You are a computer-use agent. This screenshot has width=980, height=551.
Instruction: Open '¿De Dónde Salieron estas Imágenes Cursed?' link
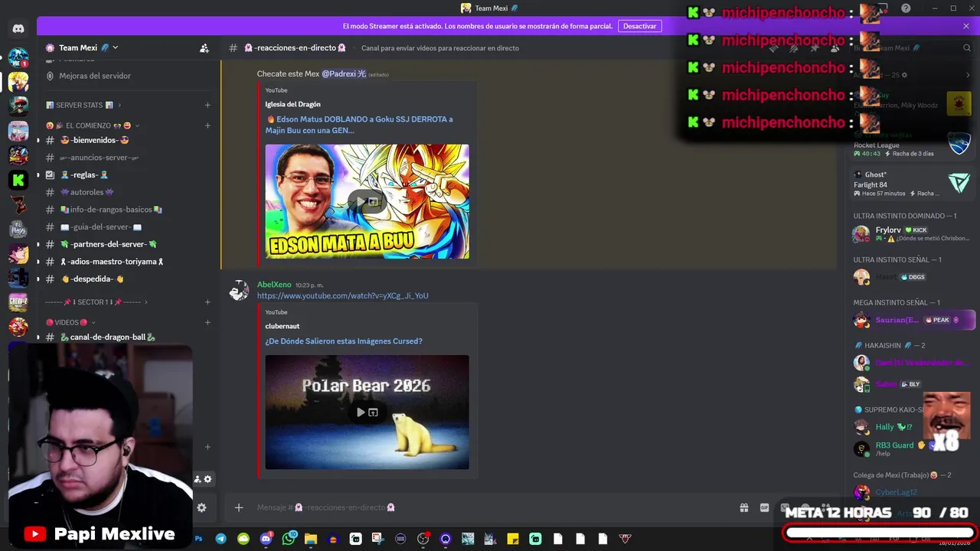344,341
